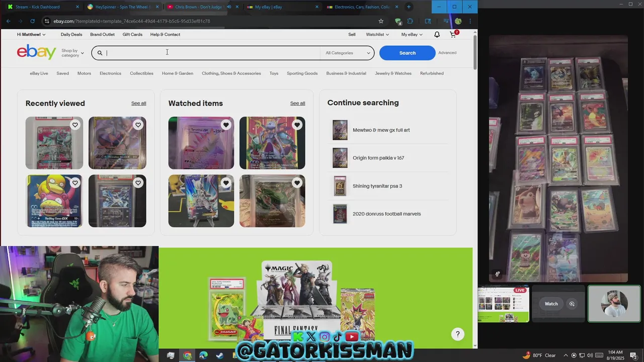The image size is (644, 362).
Task: Click the Sell link
Action: (352, 35)
